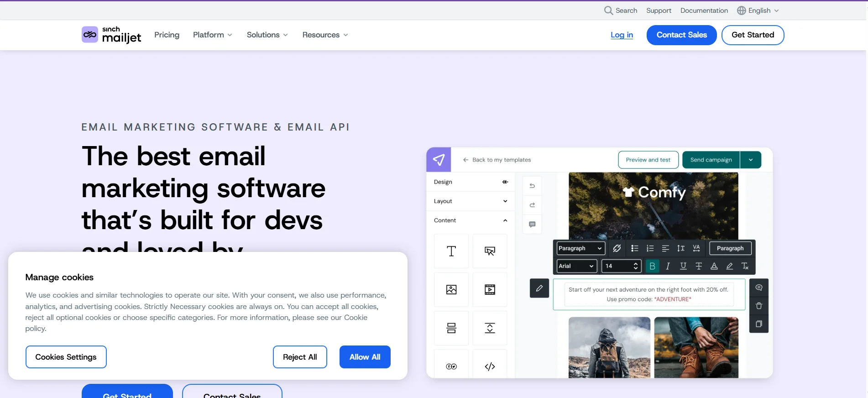
Task: Open the highlight color pen icon
Action: 730,266
